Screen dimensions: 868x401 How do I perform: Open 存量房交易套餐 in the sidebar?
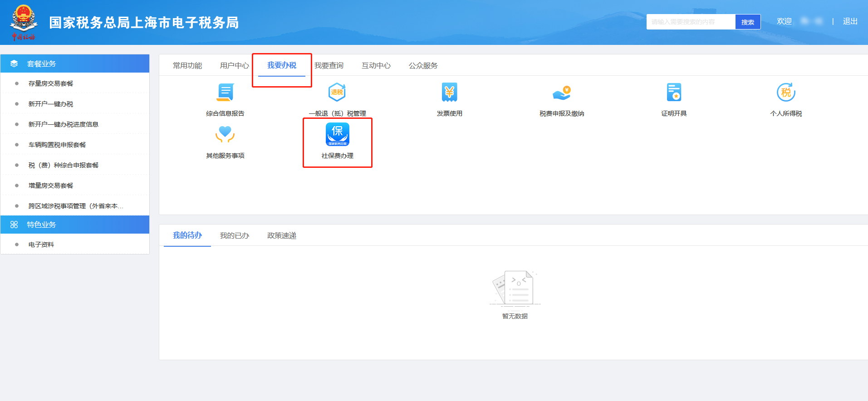click(x=51, y=83)
